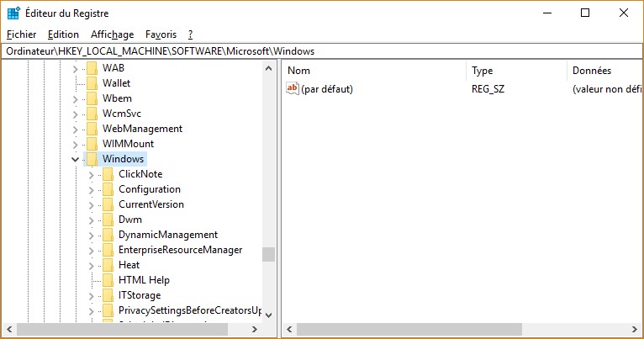Click the HTML Help folder icon
Viewport: 644px width, 339px height.
point(108,280)
